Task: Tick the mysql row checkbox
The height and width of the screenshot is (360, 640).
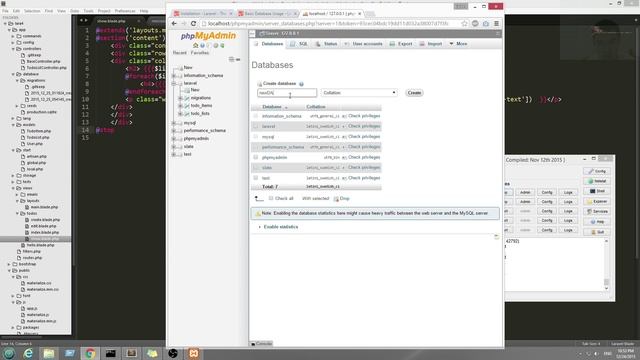Action: pyautogui.click(x=256, y=136)
